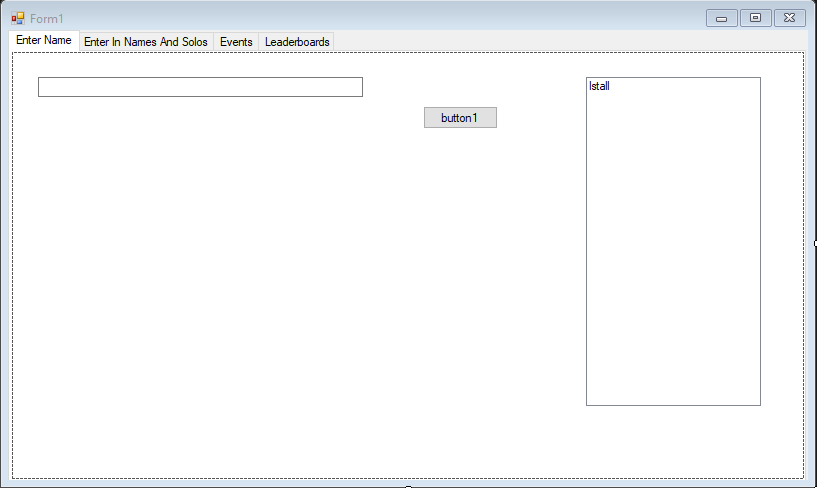The image size is (817, 488).
Task: Click the Form1 window icon
Action: point(18,19)
